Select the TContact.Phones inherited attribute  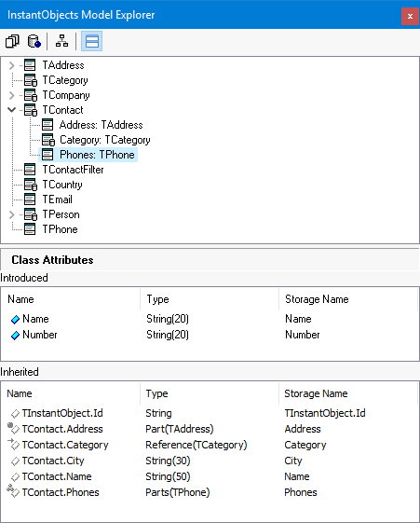pyautogui.click(x=61, y=492)
